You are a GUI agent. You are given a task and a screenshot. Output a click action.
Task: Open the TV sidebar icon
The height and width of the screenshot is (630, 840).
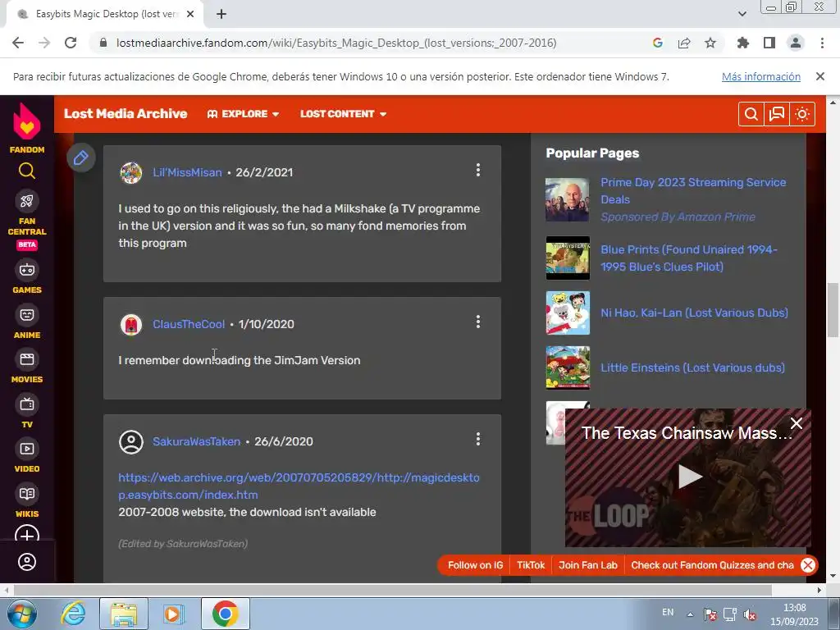coord(27,404)
